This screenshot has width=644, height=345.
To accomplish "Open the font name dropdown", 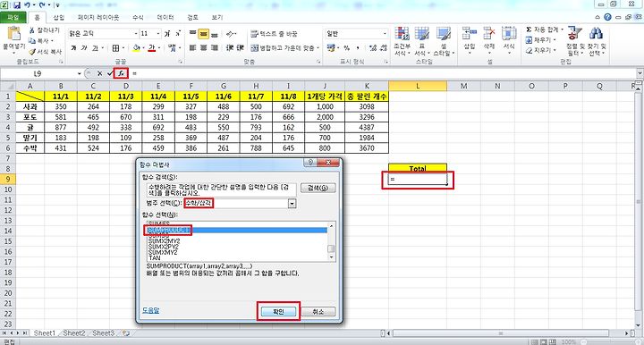I will coord(136,34).
